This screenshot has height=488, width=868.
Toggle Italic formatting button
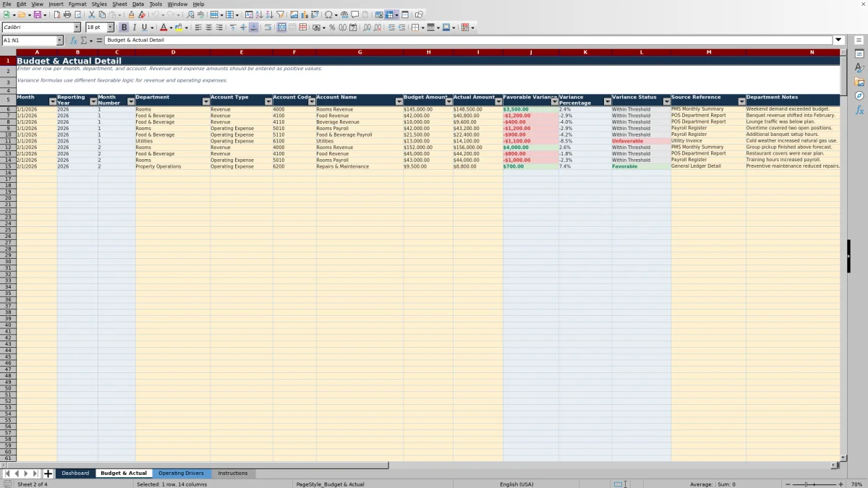134,27
